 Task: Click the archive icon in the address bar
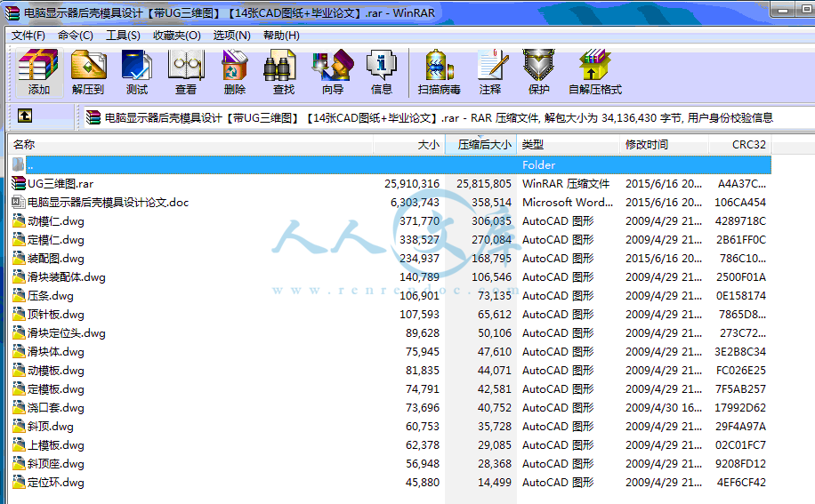pyautogui.click(x=93, y=118)
